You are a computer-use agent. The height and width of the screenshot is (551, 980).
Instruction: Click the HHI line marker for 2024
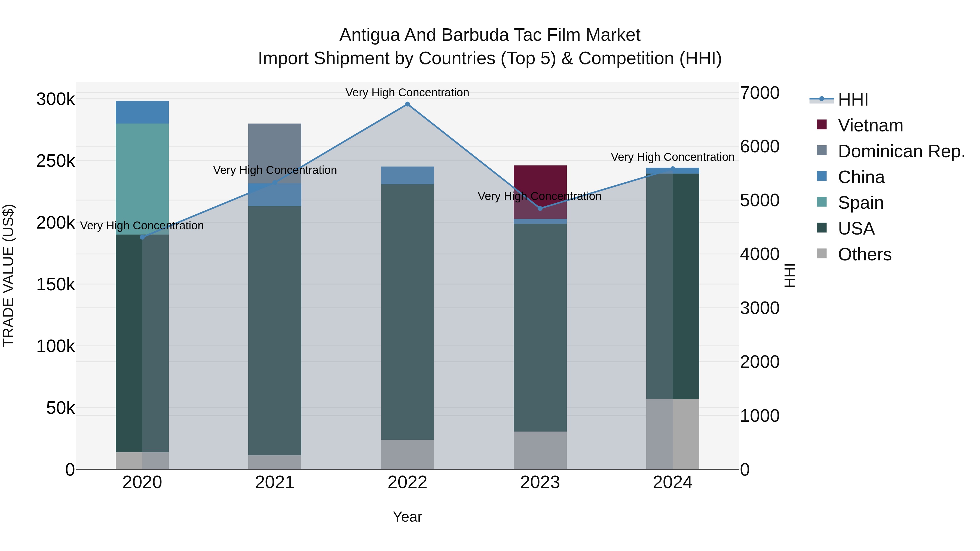673,169
